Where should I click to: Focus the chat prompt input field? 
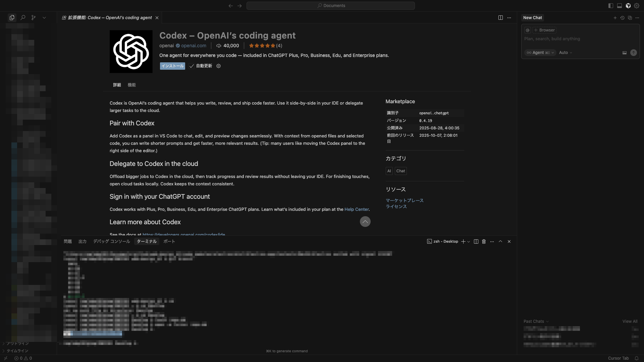click(x=580, y=39)
